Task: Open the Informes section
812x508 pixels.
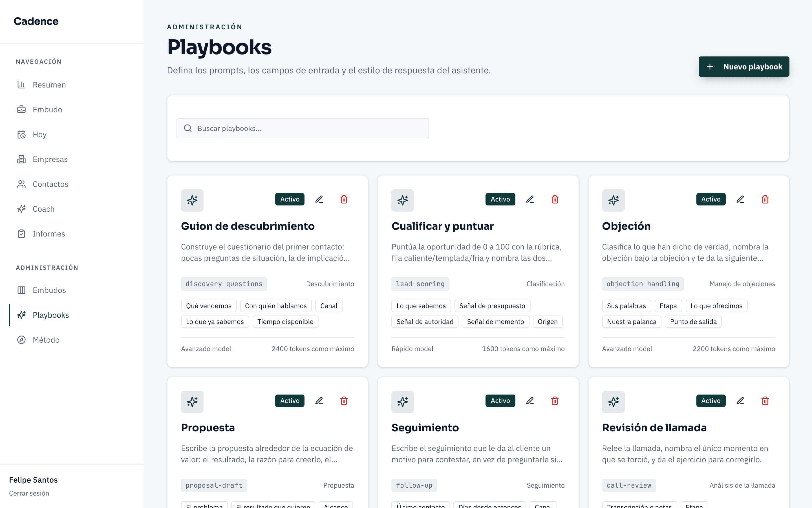Action: pyautogui.click(x=72, y=234)
